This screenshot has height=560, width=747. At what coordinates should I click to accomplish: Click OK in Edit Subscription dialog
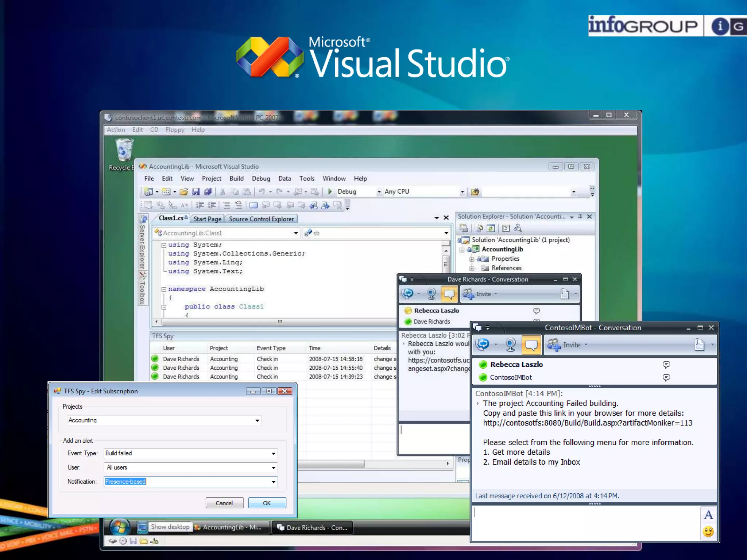pyautogui.click(x=267, y=503)
